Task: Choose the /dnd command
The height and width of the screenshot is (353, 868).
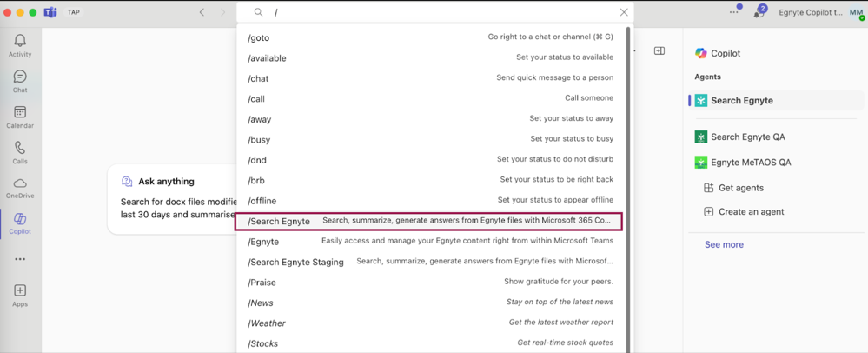Action: click(430, 160)
